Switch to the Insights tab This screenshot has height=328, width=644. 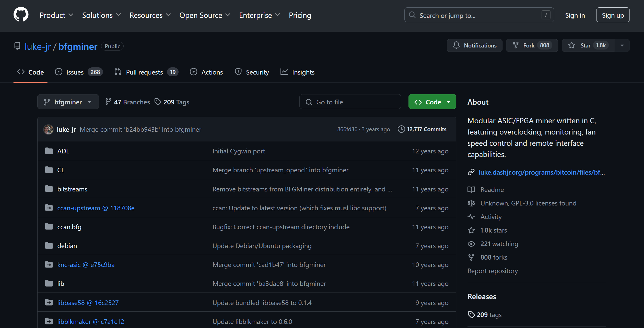[297, 72]
